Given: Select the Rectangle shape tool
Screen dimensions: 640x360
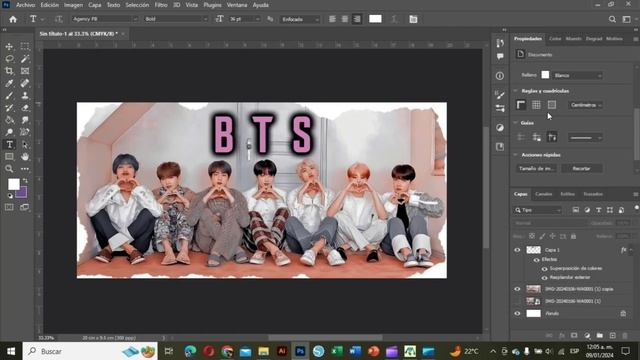Looking at the screenshot, I should point(9,157).
